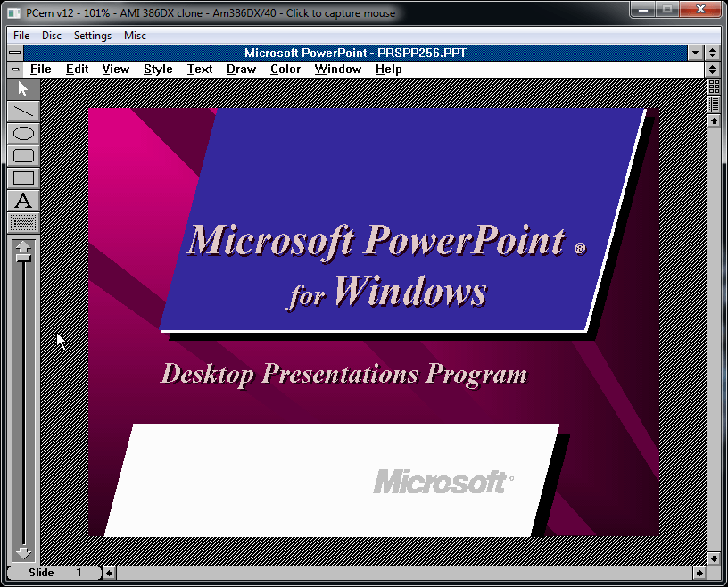
Task: Minimize PowerPoint with title bar down arrow
Action: 695,53
